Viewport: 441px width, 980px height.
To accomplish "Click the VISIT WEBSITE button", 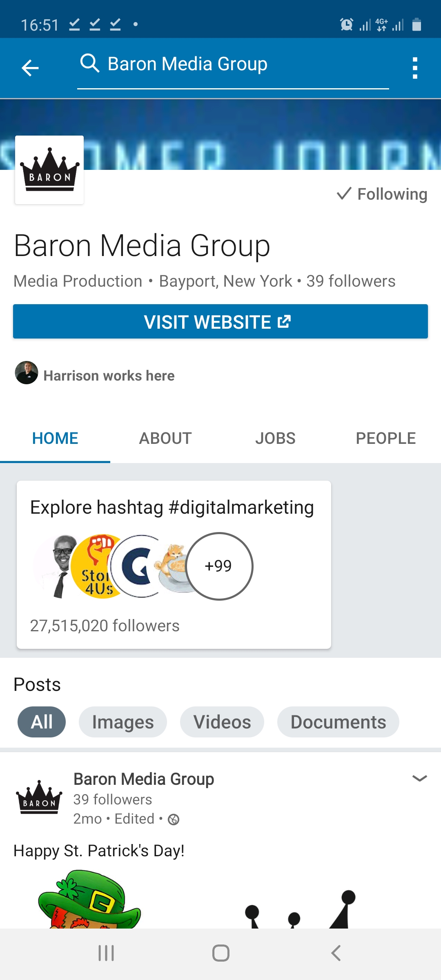I will [x=220, y=321].
